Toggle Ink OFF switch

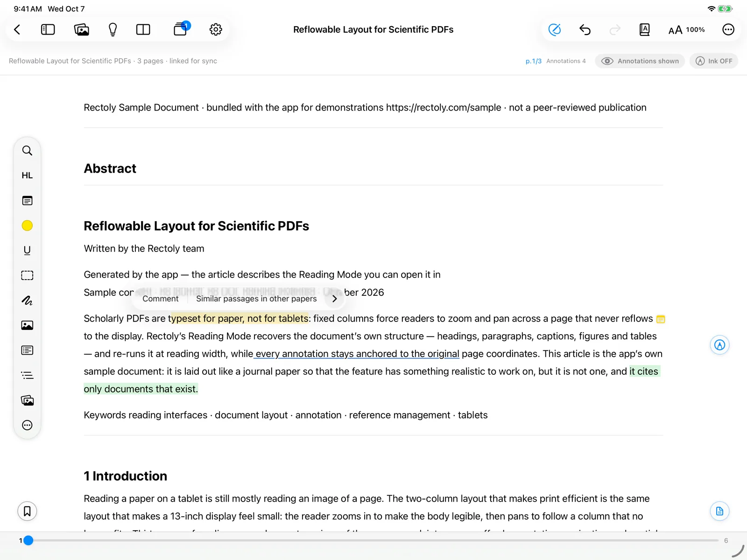[x=713, y=61]
